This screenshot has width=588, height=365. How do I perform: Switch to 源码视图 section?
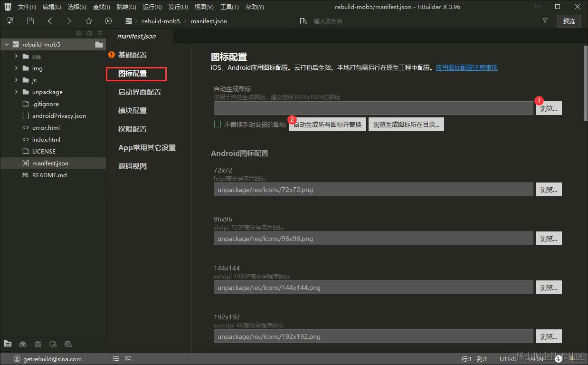(133, 166)
